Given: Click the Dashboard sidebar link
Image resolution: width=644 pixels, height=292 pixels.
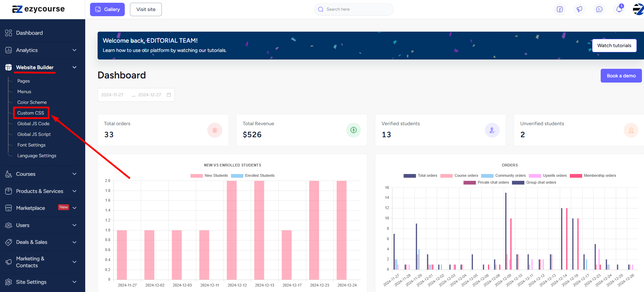Looking at the screenshot, I should click(x=30, y=33).
